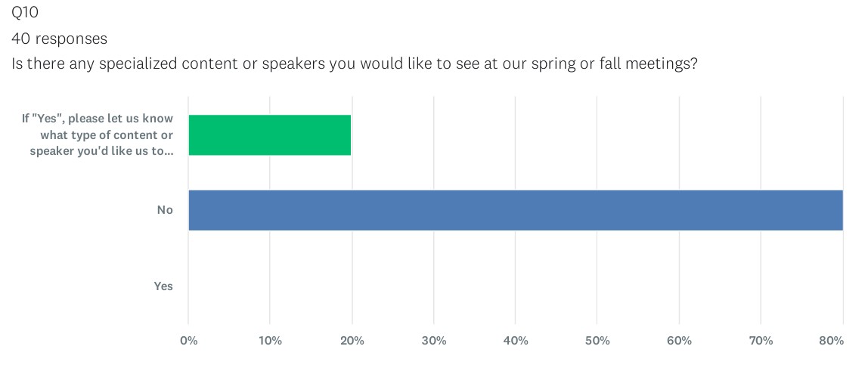Click the 70% axis label
Viewport: 868px width, 374px height.
[761, 341]
